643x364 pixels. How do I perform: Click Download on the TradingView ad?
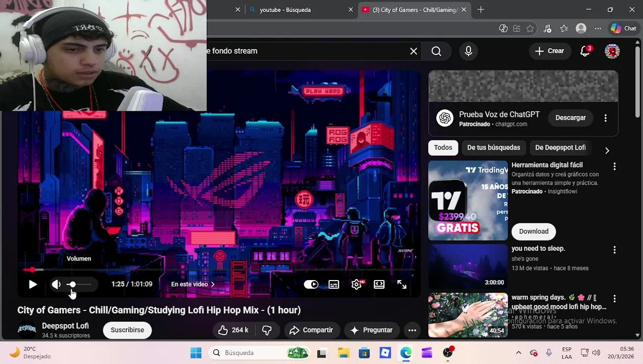(x=534, y=232)
